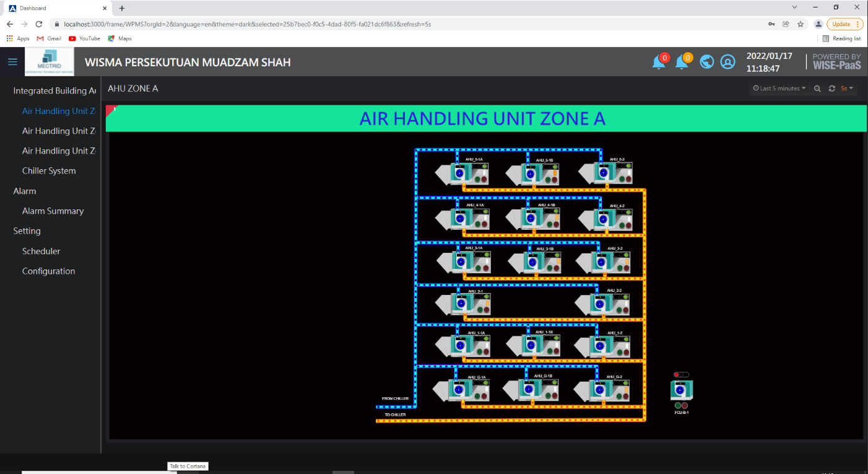Open Chiller System in the sidebar
The height and width of the screenshot is (474, 868).
click(x=49, y=171)
